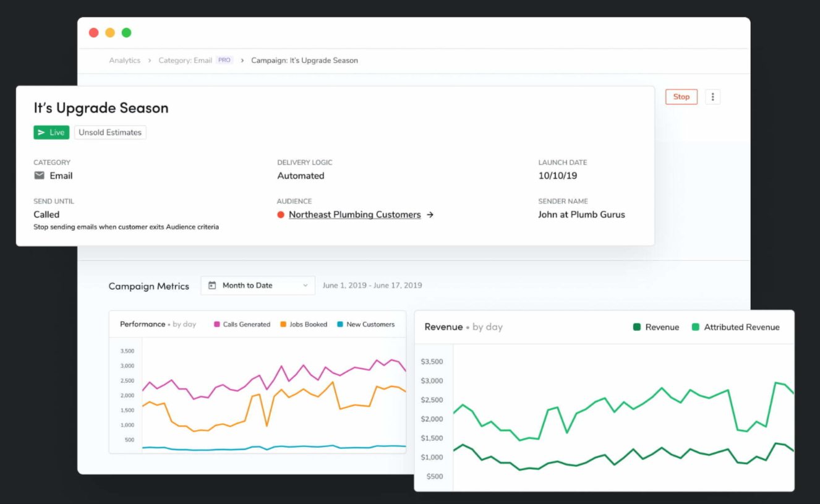Open the kebab menu next to Stop
The image size is (820, 504).
point(712,96)
